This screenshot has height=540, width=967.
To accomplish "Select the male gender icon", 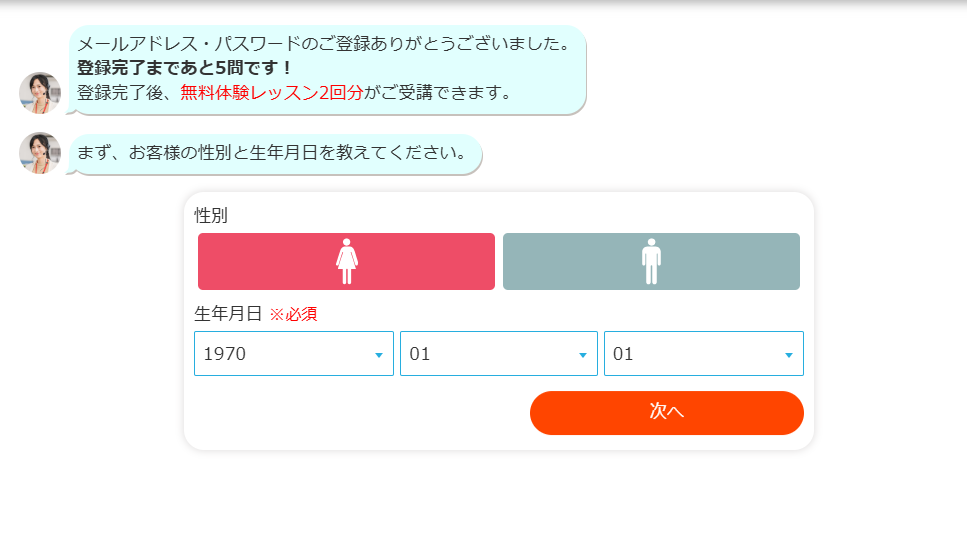I will tap(651, 261).
